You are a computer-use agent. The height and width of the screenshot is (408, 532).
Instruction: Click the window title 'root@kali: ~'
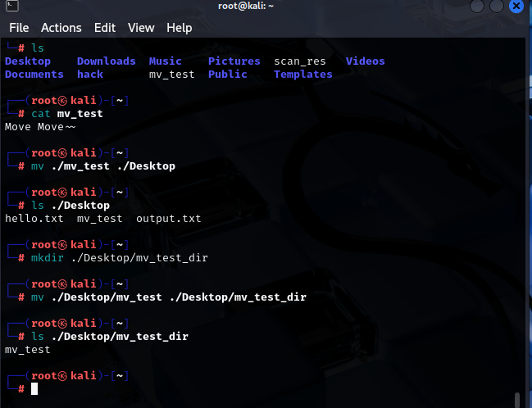[x=246, y=6]
